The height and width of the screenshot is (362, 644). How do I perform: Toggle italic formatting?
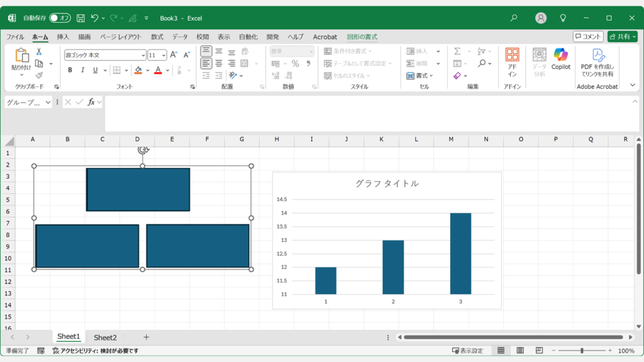click(x=82, y=70)
